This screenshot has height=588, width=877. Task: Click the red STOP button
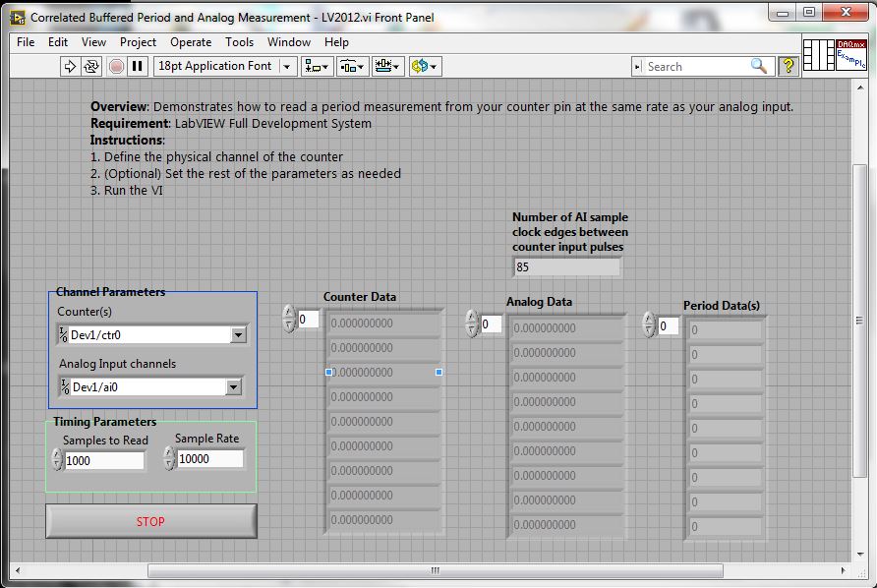151,521
